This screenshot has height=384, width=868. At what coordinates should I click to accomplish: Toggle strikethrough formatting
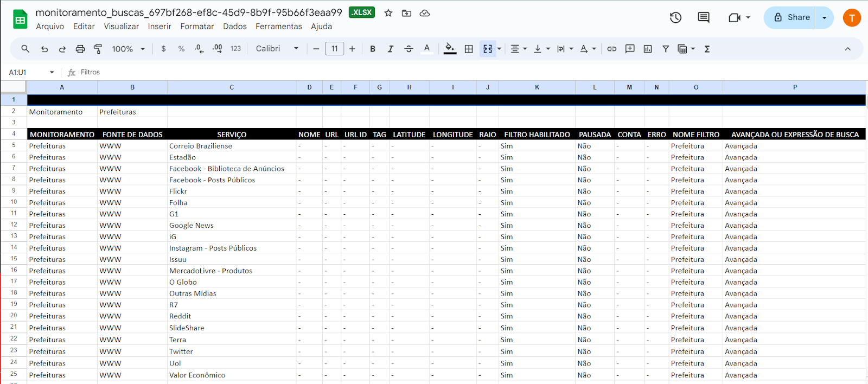409,49
